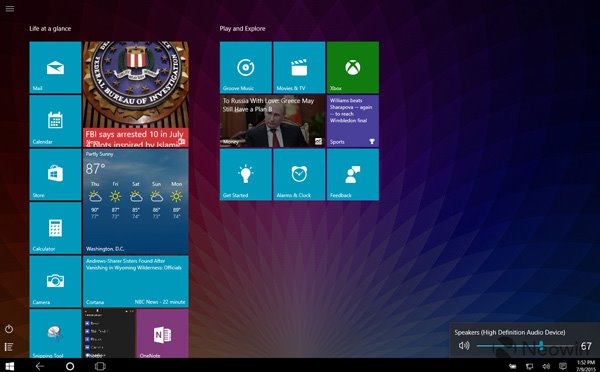600x372 pixels.
Task: Open Cortana circle icon on taskbar
Action: [x=70, y=366]
